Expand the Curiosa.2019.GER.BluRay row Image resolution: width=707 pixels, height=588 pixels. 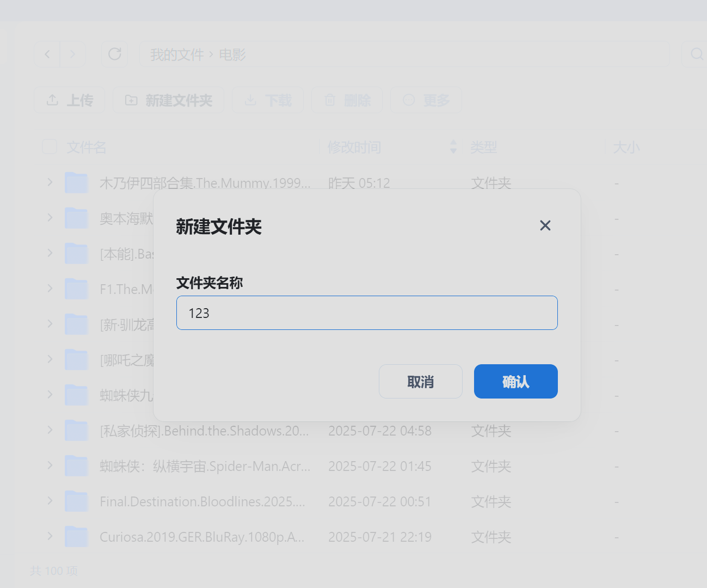point(50,536)
